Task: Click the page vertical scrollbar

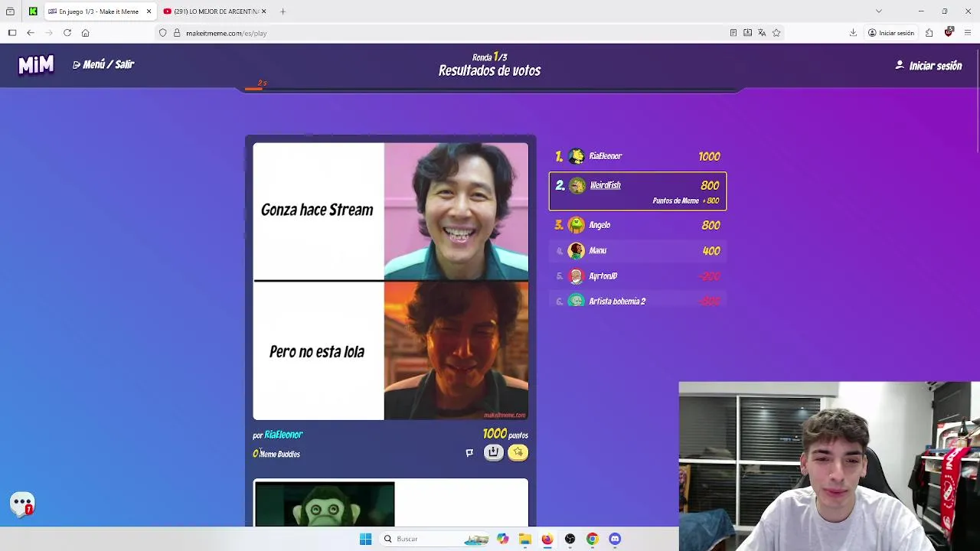Action: tap(978, 99)
